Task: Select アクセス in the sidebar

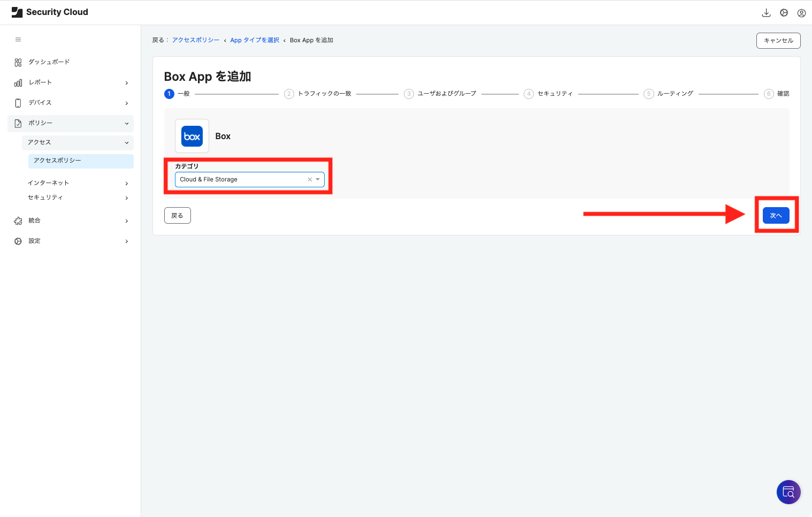Action: pos(78,142)
